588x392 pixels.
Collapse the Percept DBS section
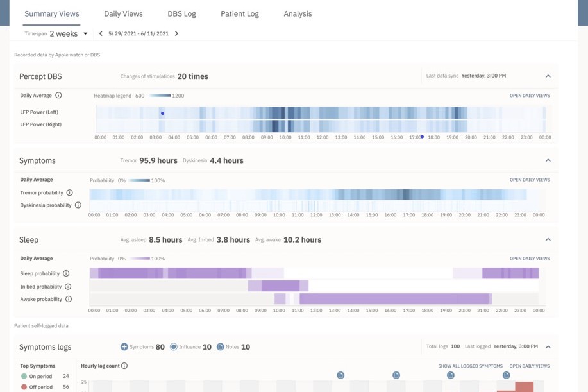[x=548, y=76]
